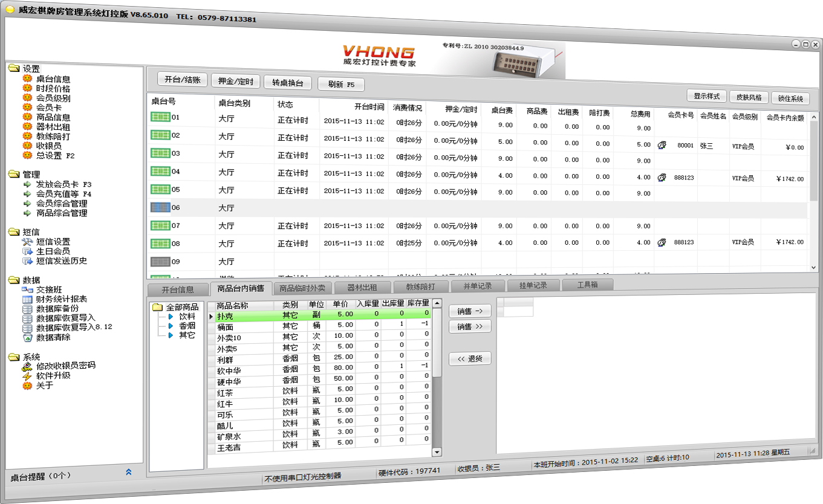Viewport: 823px width, 504px height.
Task: Switch to 教练陪打 tab
Action: click(421, 286)
